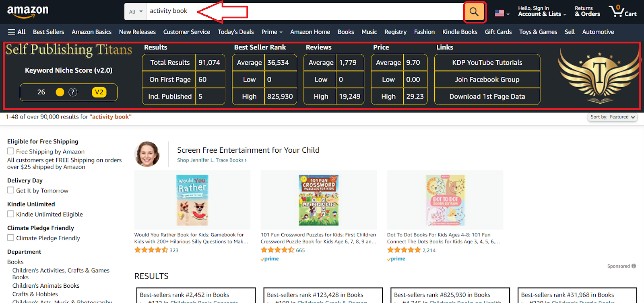Open Music in nav bar

(x=369, y=32)
